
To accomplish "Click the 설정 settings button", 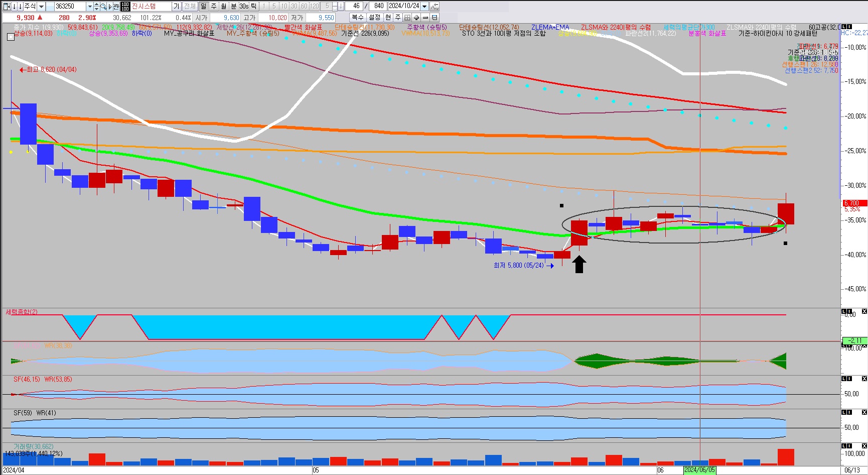I will 375,18.
